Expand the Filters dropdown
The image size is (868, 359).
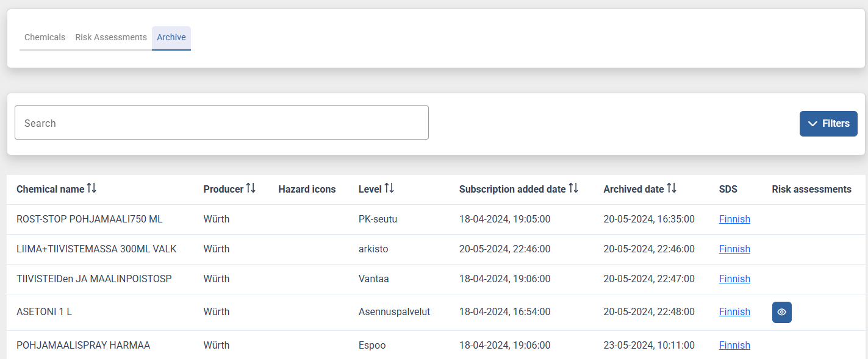click(x=828, y=124)
